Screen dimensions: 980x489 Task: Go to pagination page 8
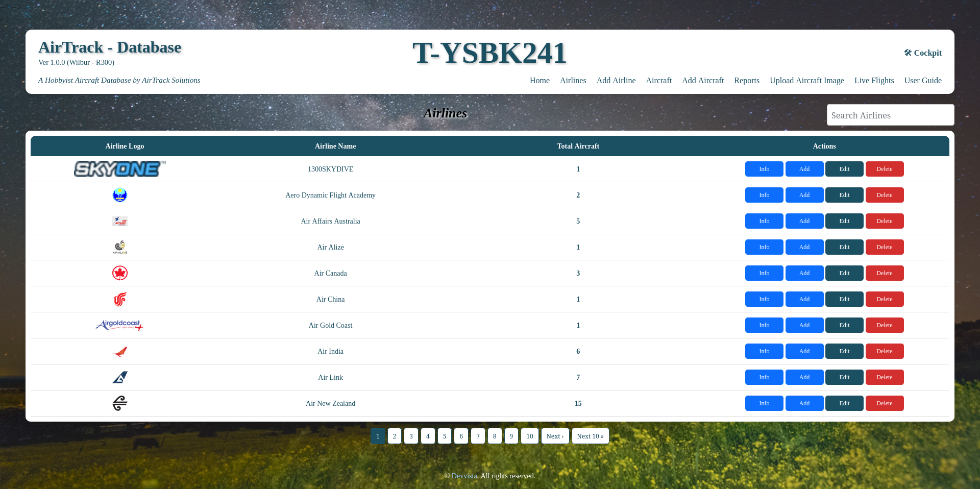pyautogui.click(x=495, y=436)
